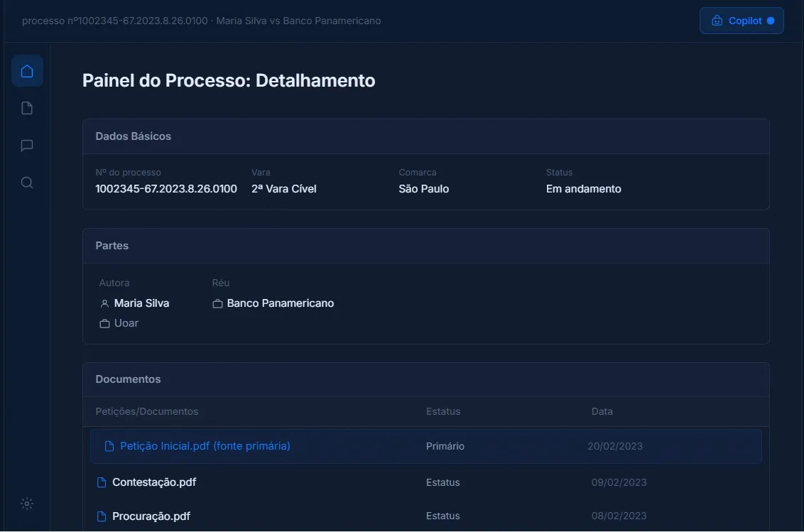Click the Copilot button
The height and width of the screenshot is (532, 804).
pyautogui.click(x=741, y=21)
